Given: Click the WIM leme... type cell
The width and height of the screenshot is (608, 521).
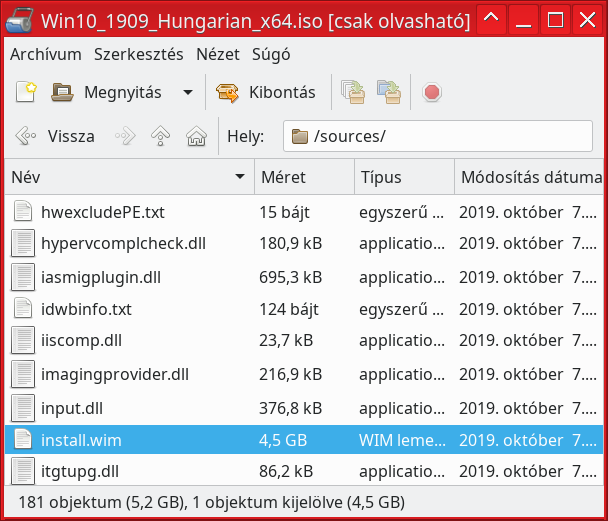Looking at the screenshot, I should [402, 440].
